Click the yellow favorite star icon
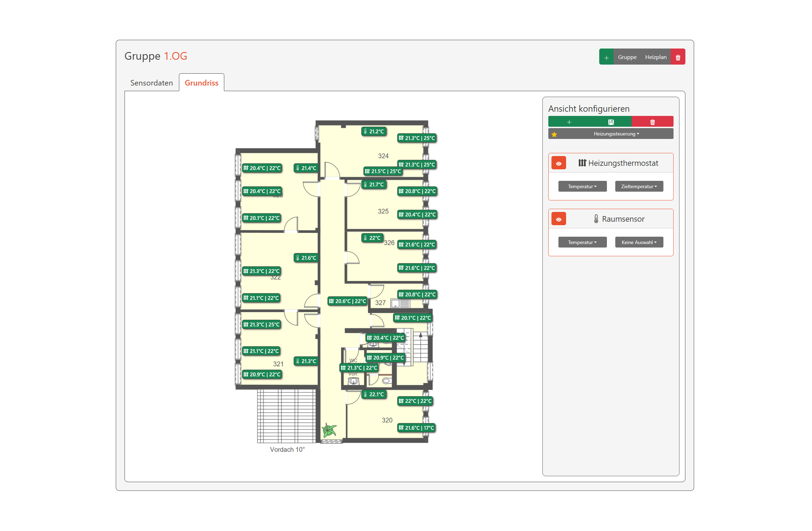The width and height of the screenshot is (812, 531). point(554,134)
